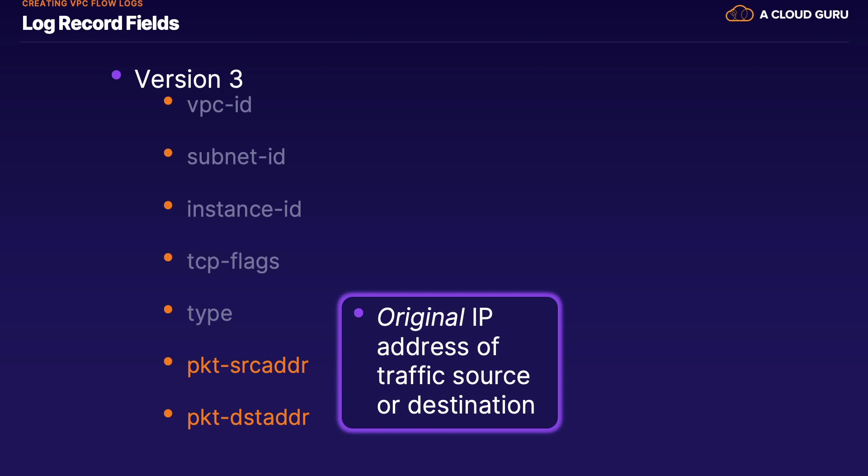Click the instance-id field name
The height and width of the screenshot is (476, 868).
click(244, 209)
